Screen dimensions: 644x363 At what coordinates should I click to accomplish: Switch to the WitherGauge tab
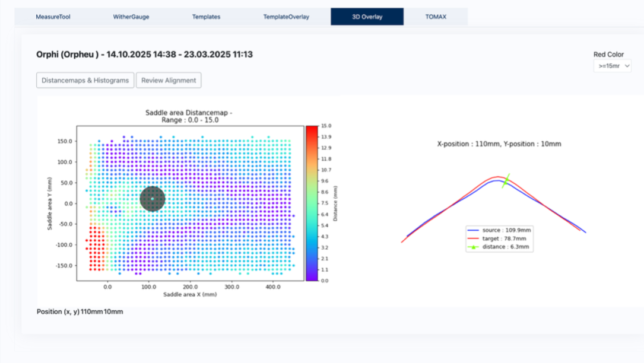(x=131, y=17)
